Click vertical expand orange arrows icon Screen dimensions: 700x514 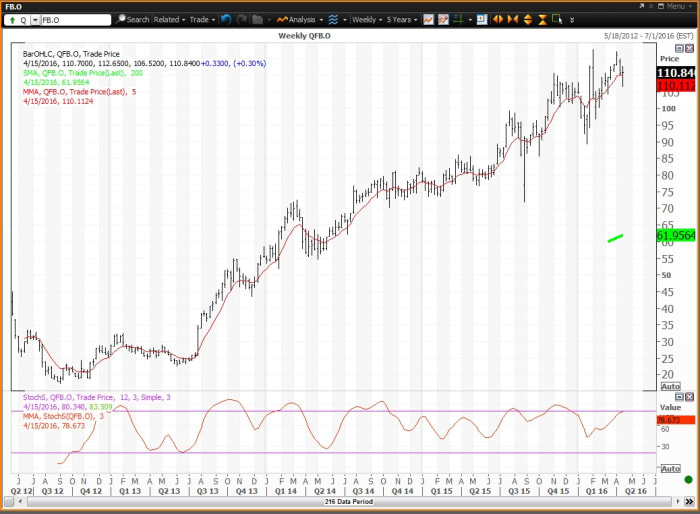point(528,19)
